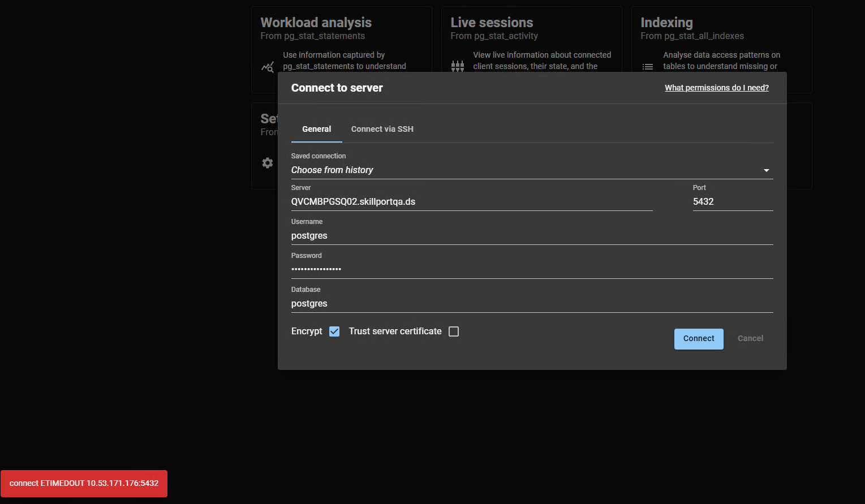This screenshot has height=504, width=865.
Task: Click the Live sessions icon
Action: 458,66
